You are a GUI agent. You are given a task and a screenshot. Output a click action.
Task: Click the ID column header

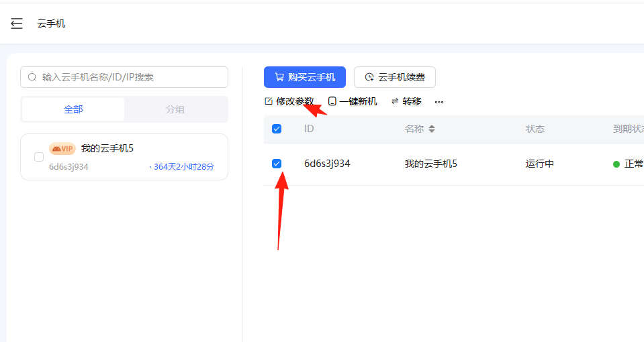(309, 129)
